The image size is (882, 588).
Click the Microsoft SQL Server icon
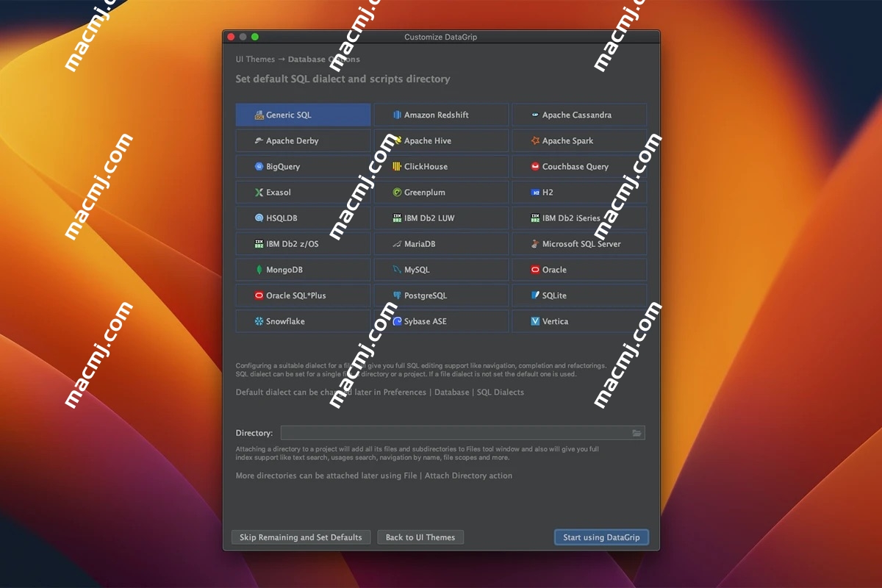[x=536, y=243]
